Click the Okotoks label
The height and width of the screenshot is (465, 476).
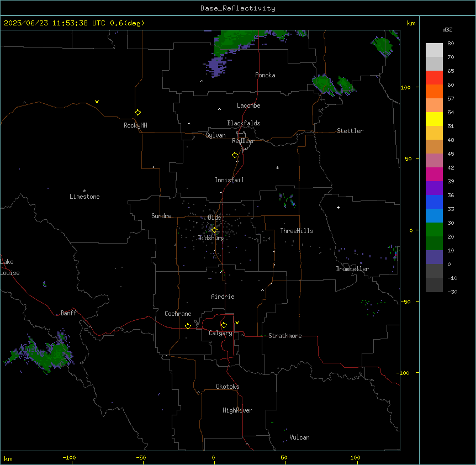[x=228, y=387]
